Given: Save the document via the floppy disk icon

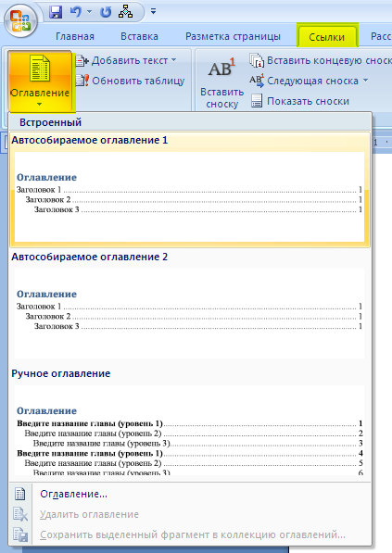Looking at the screenshot, I should 56,12.
